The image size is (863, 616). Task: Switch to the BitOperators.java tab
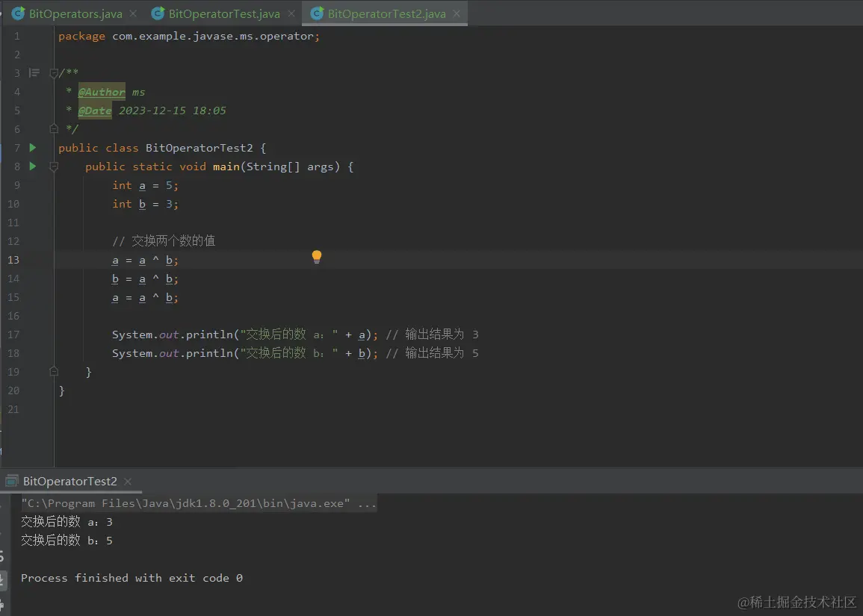click(75, 13)
